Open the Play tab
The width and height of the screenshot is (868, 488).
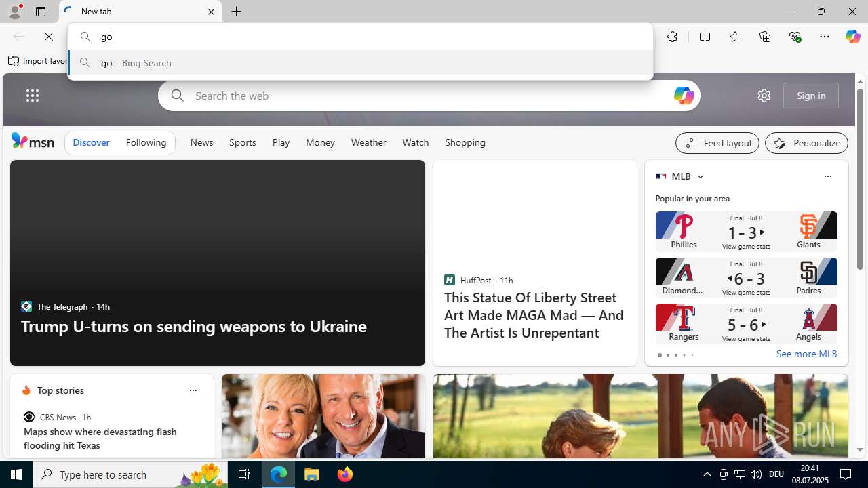[281, 142]
